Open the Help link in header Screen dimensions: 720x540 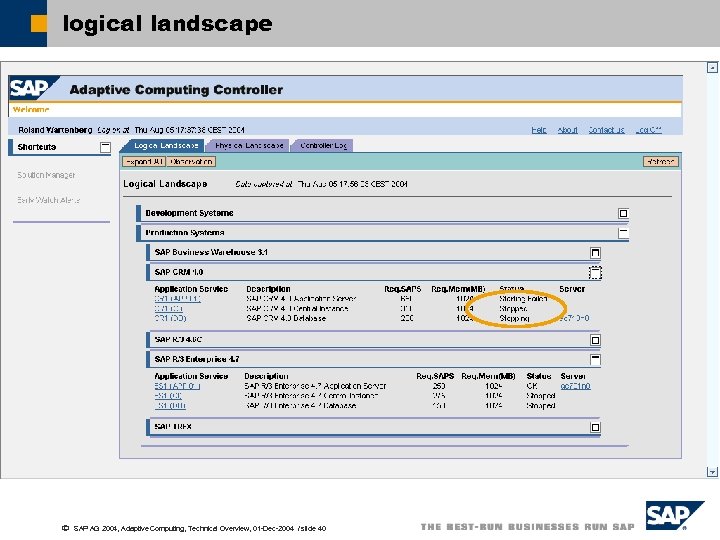[x=539, y=130]
